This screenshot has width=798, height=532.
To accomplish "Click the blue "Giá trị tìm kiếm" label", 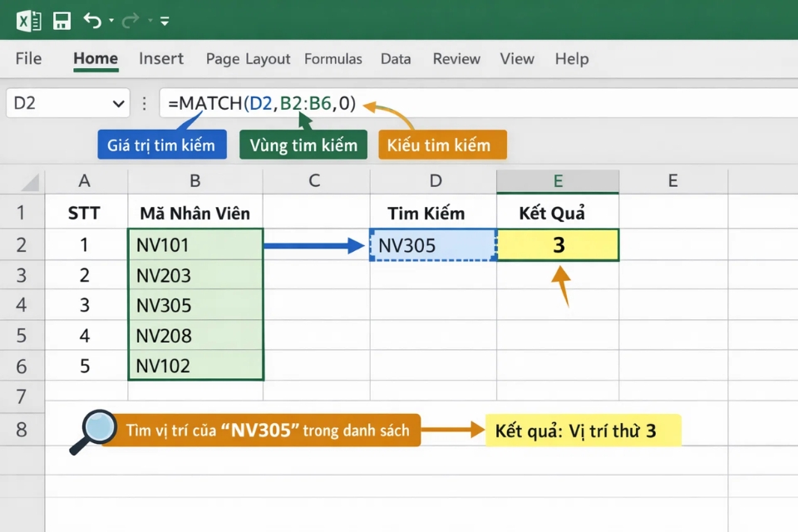I will [161, 145].
